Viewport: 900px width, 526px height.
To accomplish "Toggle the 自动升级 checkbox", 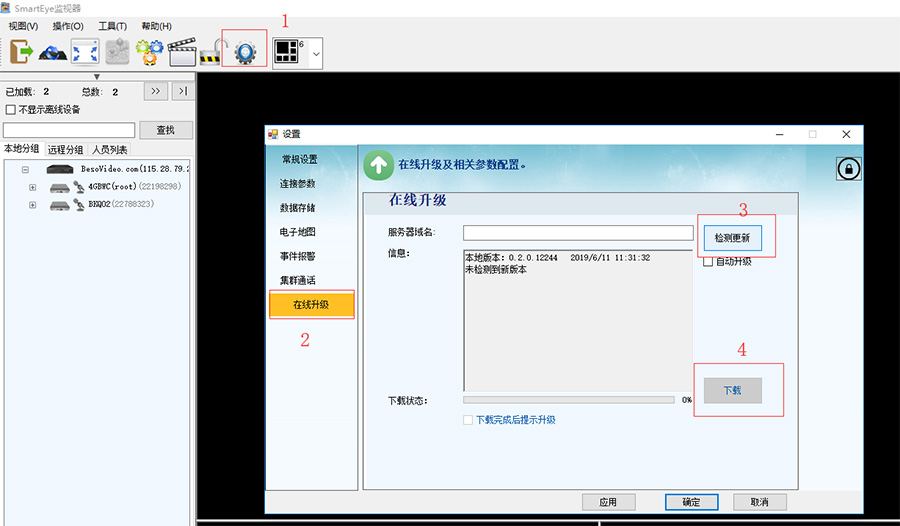I will pos(708,261).
